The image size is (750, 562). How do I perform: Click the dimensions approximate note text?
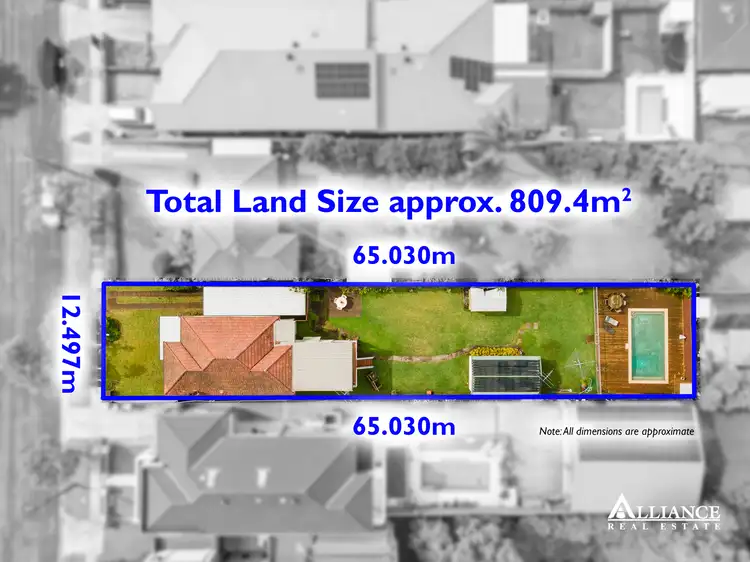615,431
